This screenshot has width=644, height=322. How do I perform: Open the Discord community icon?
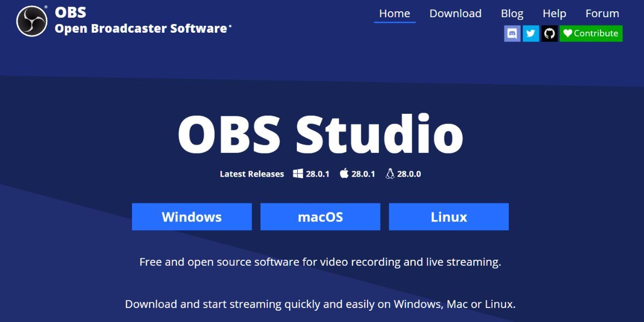(511, 33)
